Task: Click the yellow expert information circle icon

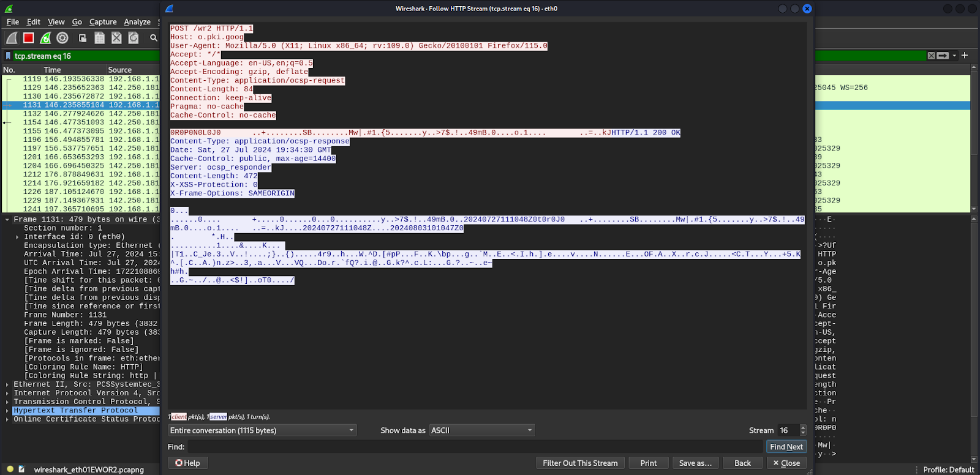Action: [10, 469]
